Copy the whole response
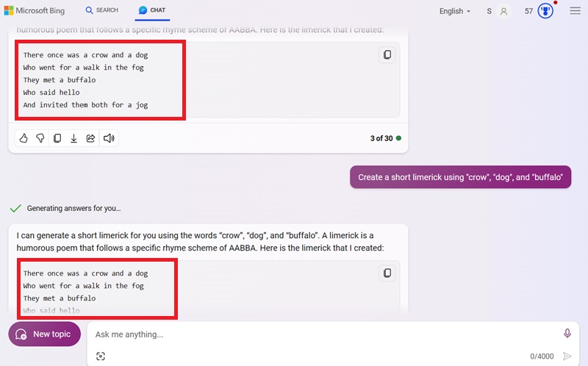This screenshot has width=588, height=366. click(x=57, y=138)
